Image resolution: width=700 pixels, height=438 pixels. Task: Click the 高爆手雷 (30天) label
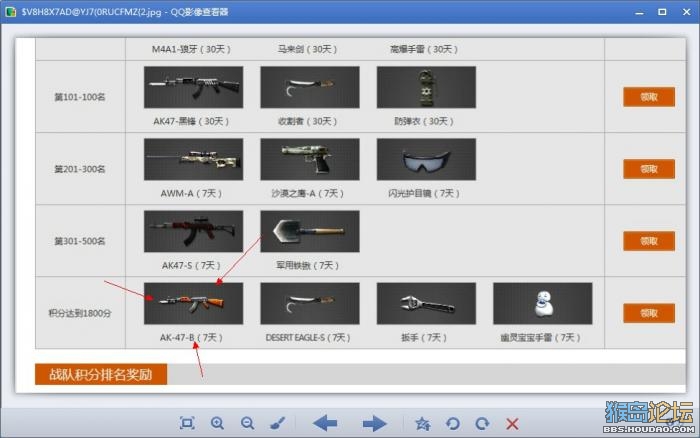point(424,49)
